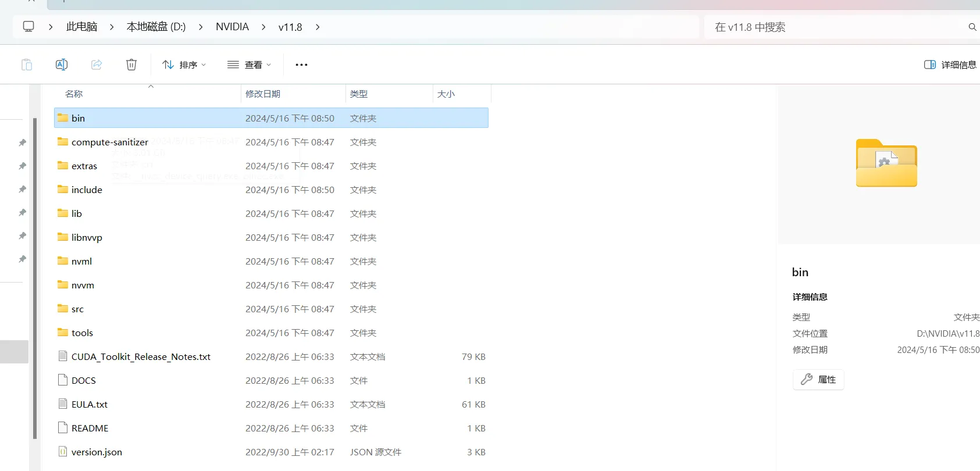980x471 pixels.
Task: Select the lib folder icon
Action: point(63,213)
